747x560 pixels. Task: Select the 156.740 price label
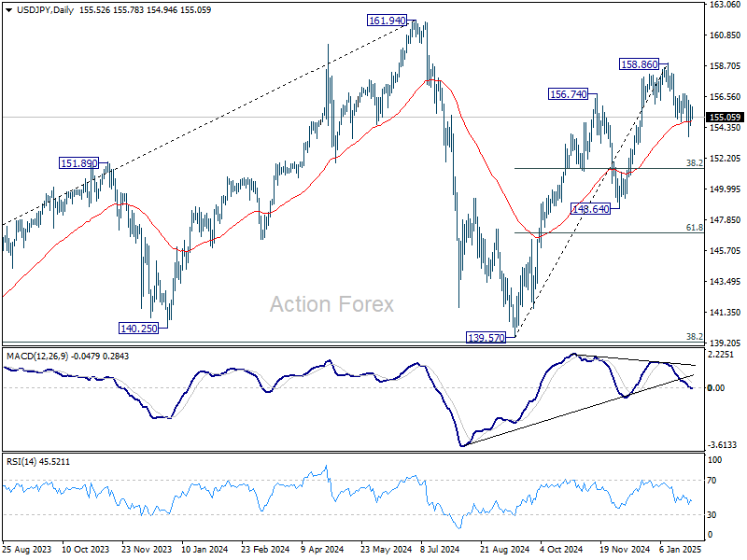click(x=568, y=94)
